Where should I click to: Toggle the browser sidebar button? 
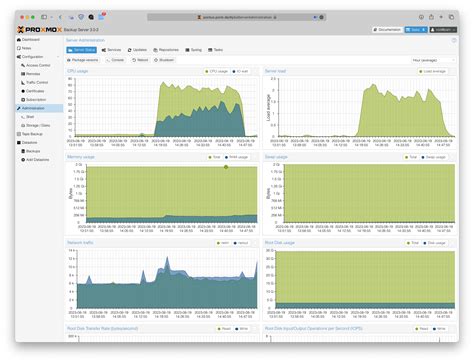pyautogui.click(x=44, y=17)
